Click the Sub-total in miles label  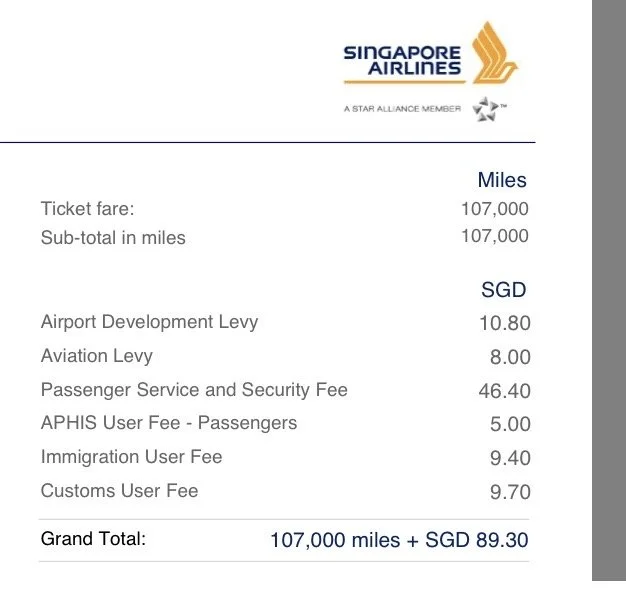pos(113,237)
